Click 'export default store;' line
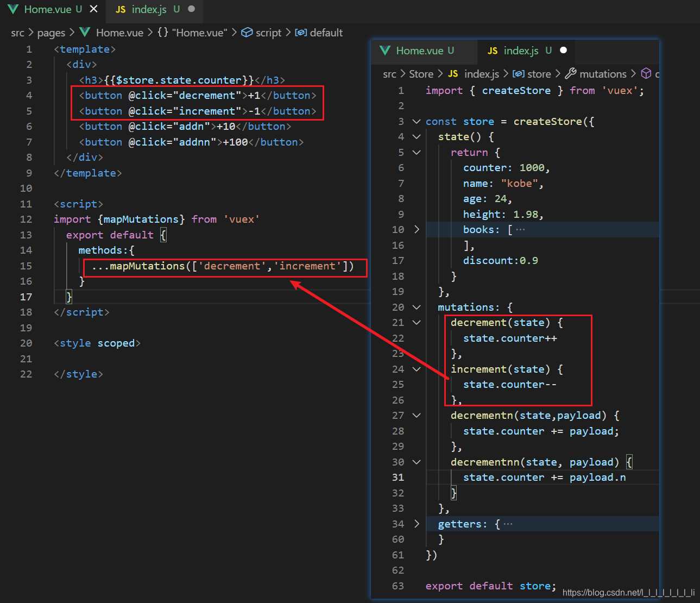700x603 pixels. (x=491, y=586)
